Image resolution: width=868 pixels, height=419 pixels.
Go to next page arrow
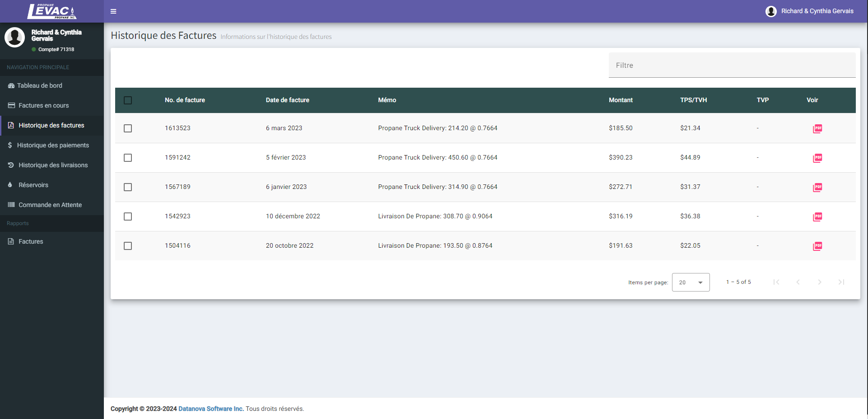click(x=820, y=282)
